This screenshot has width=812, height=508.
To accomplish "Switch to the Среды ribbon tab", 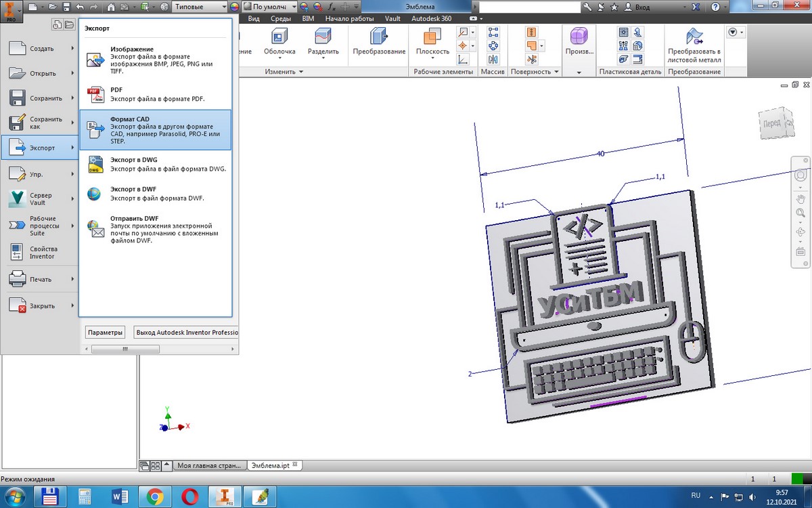I will point(281,19).
